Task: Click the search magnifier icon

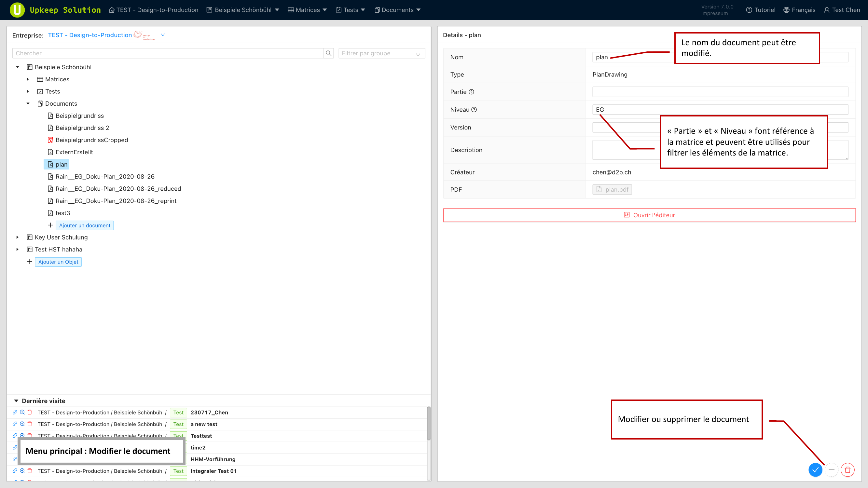Action: [328, 53]
